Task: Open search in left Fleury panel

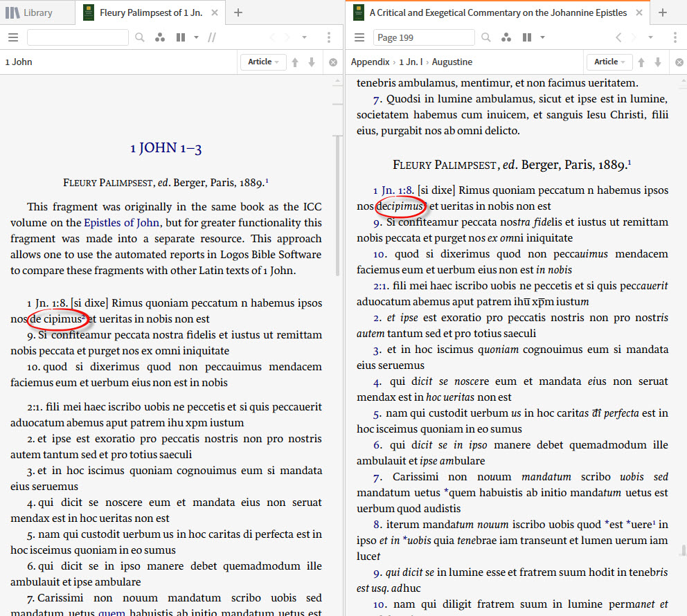Action: tap(140, 37)
